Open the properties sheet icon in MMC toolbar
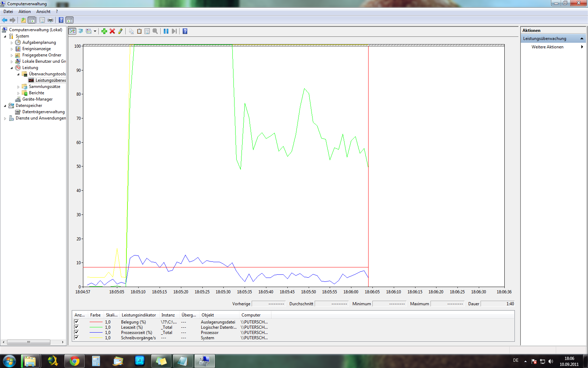This screenshot has height=368, width=588. pos(42,20)
